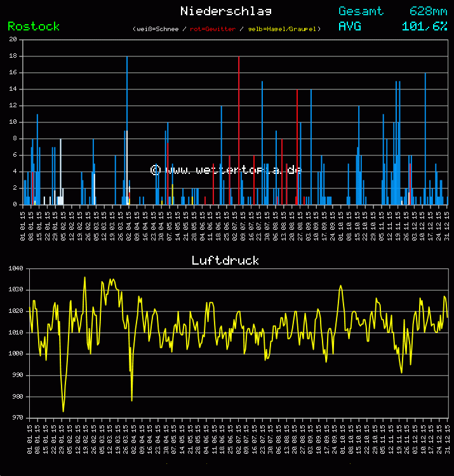Click the yellow gelb=Hagel/Graupel legend entry
The height and width of the screenshot is (476, 454).
click(x=283, y=29)
